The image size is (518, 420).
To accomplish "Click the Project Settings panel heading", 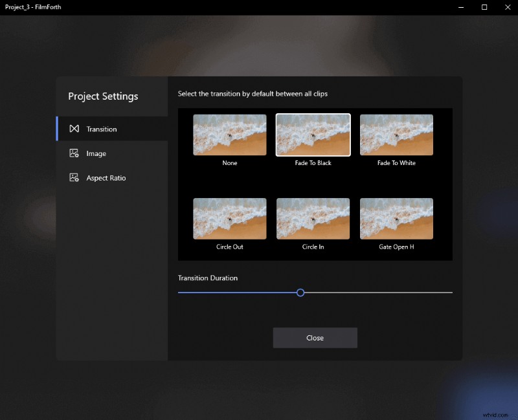I will 103,96.
